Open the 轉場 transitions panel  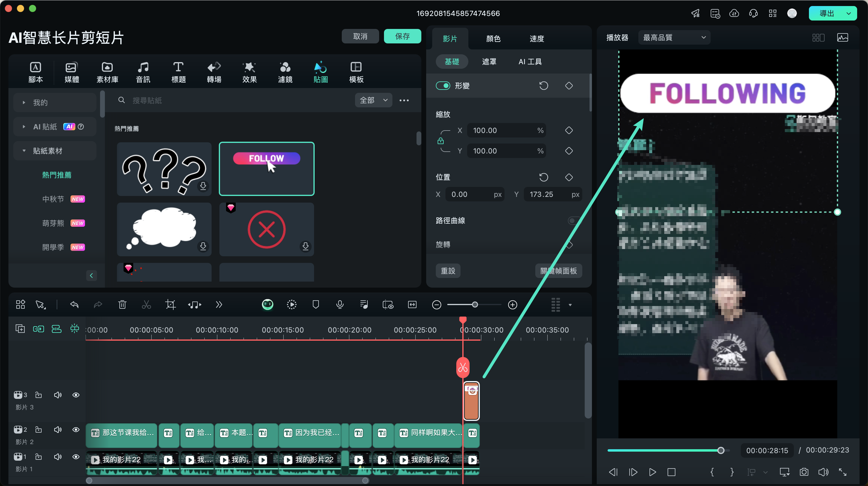pyautogui.click(x=214, y=72)
